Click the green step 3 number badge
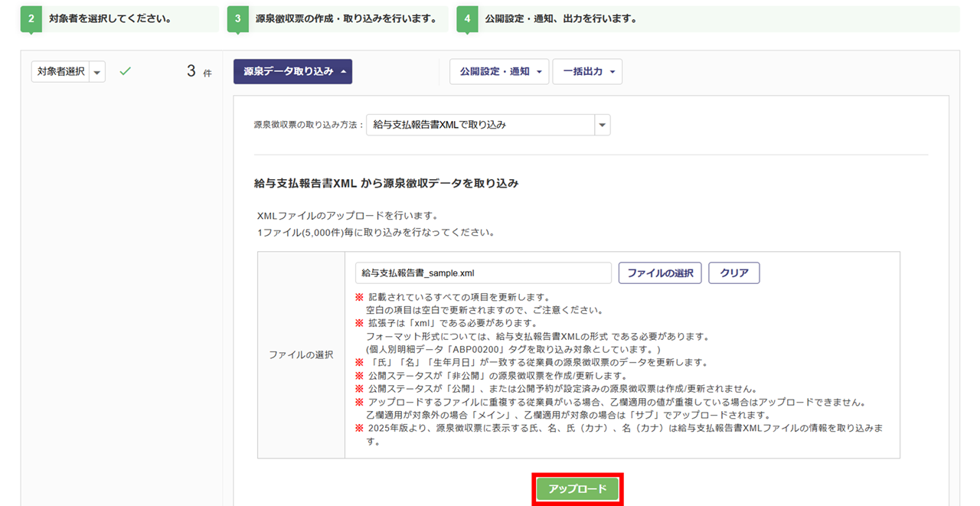The height and width of the screenshot is (506, 980). pyautogui.click(x=238, y=19)
